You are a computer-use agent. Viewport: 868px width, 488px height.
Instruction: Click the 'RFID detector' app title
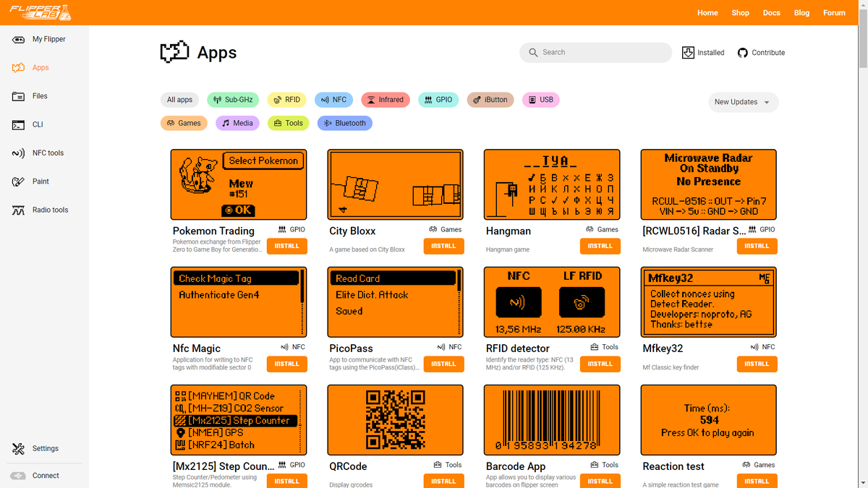click(518, 348)
